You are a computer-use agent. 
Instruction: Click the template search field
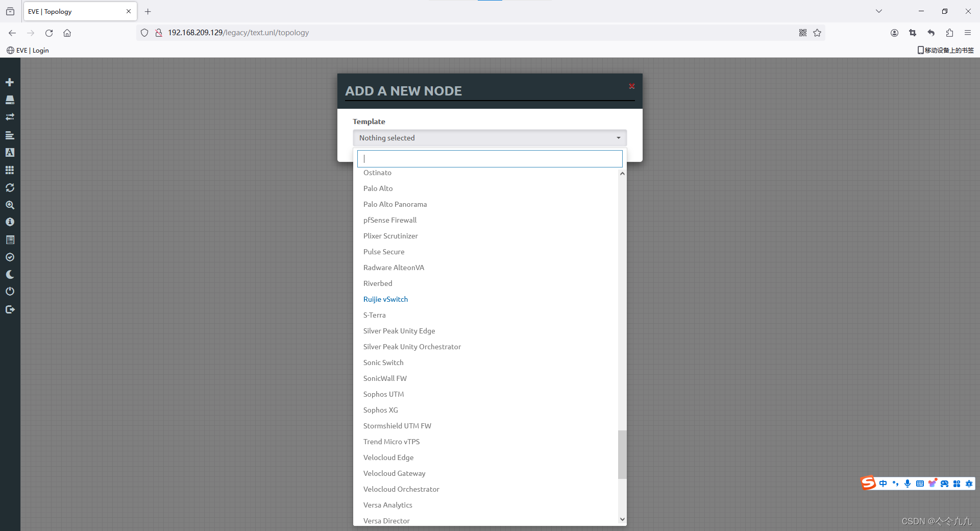[x=489, y=158]
